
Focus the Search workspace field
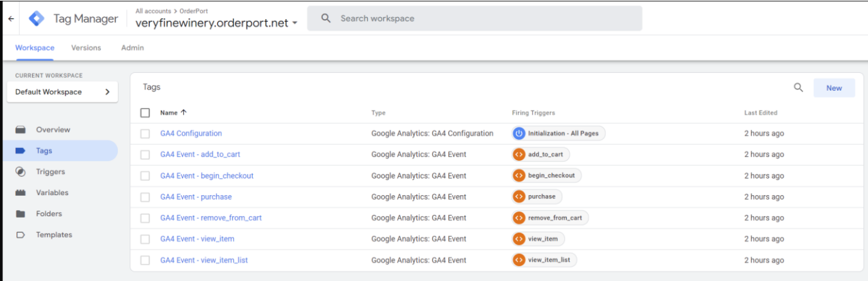tap(474, 18)
